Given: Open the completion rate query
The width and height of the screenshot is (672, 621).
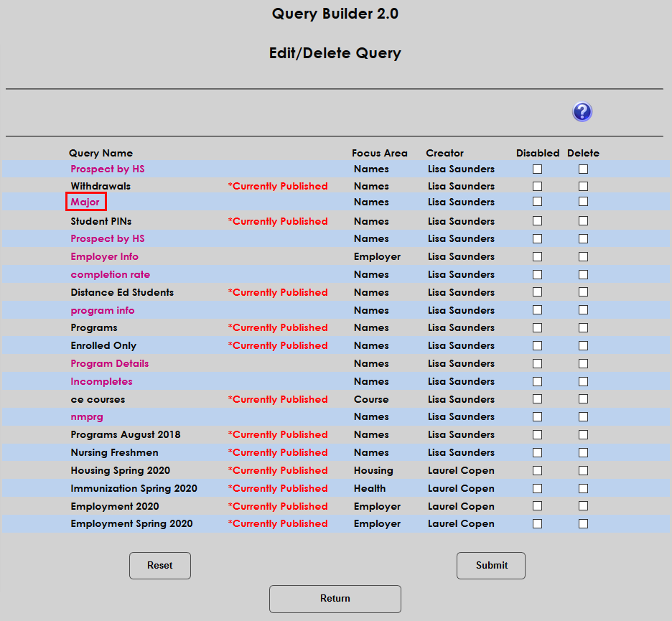Looking at the screenshot, I should tap(110, 274).
